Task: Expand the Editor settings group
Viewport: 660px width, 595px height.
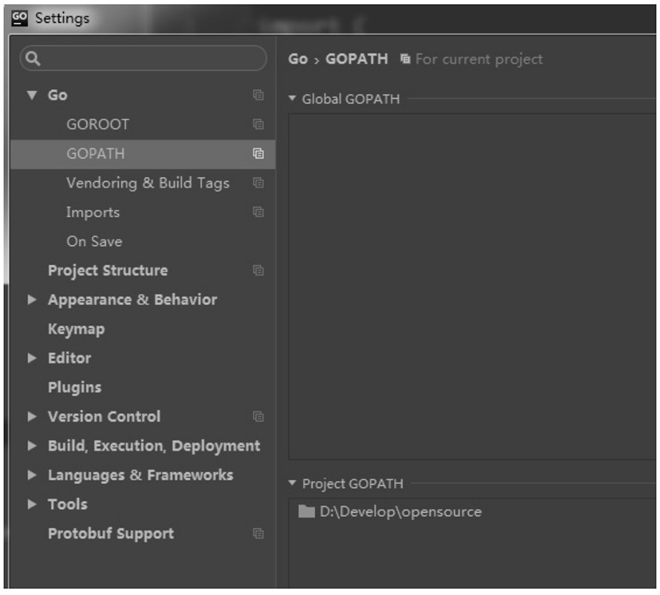Action: (32, 358)
